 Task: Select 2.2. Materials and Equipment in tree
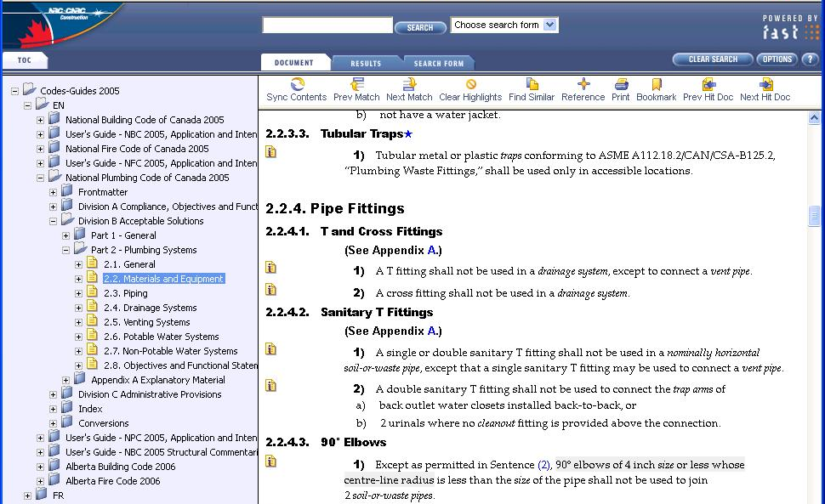point(163,279)
